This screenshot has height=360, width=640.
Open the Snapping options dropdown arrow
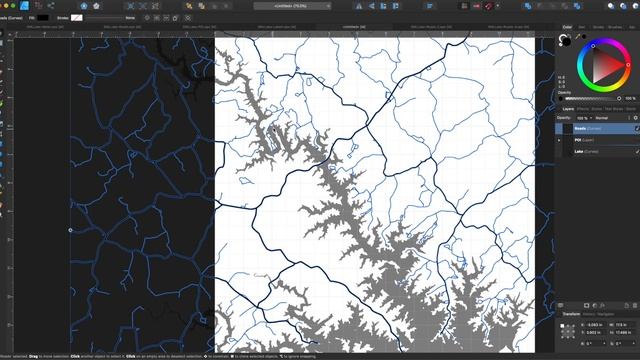click(498, 6)
